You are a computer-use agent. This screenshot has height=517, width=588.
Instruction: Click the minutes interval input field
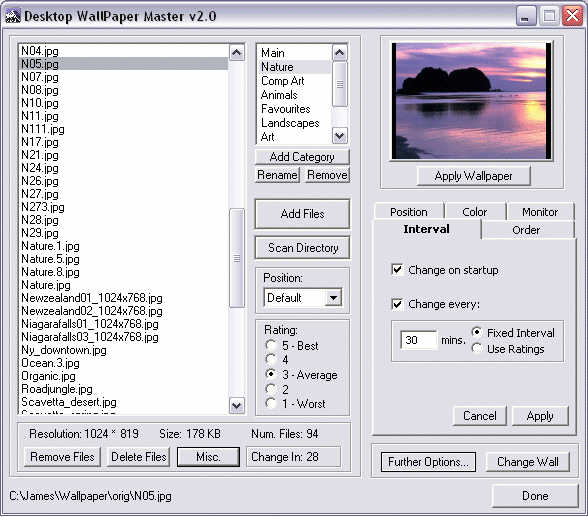(x=419, y=340)
